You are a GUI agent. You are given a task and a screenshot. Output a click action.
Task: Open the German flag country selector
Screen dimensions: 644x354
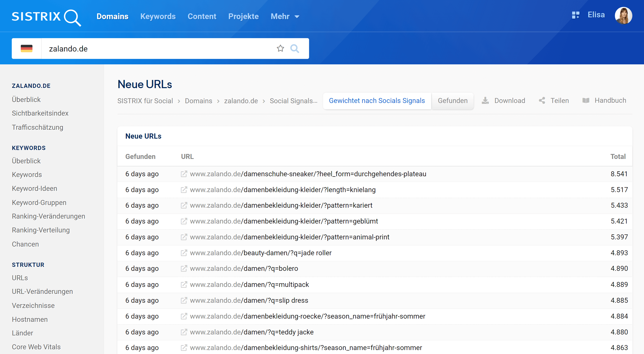coord(27,49)
